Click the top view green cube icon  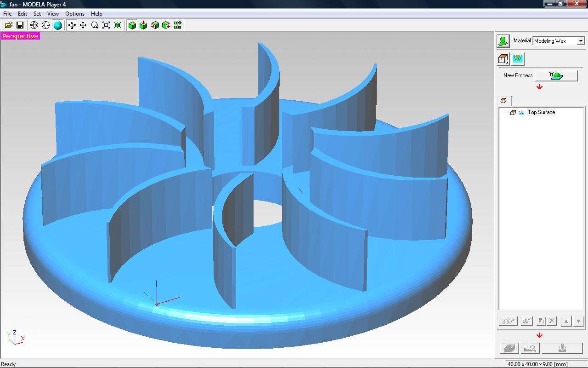click(x=143, y=25)
